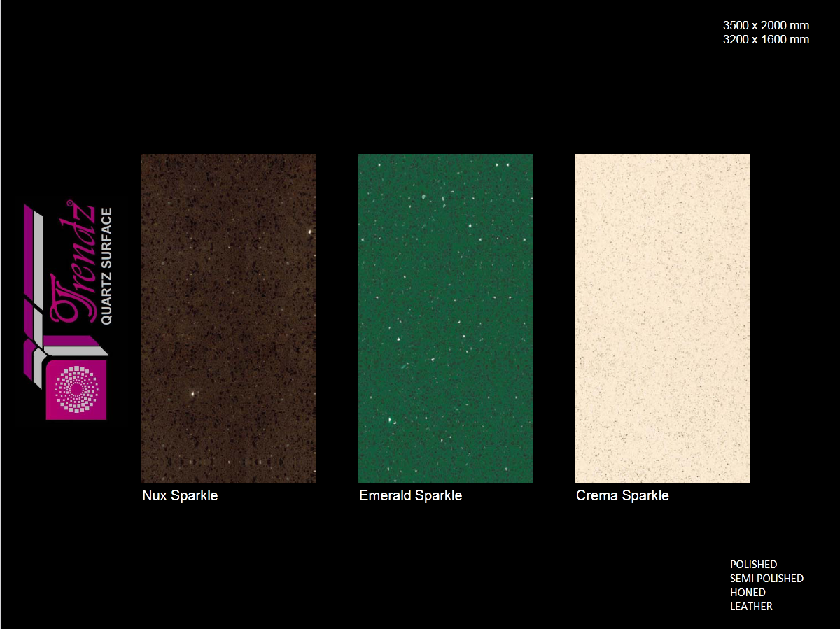Screen dimensions: 840x629
Task: Select the 3500 x 2000 mm size
Action: (x=766, y=25)
